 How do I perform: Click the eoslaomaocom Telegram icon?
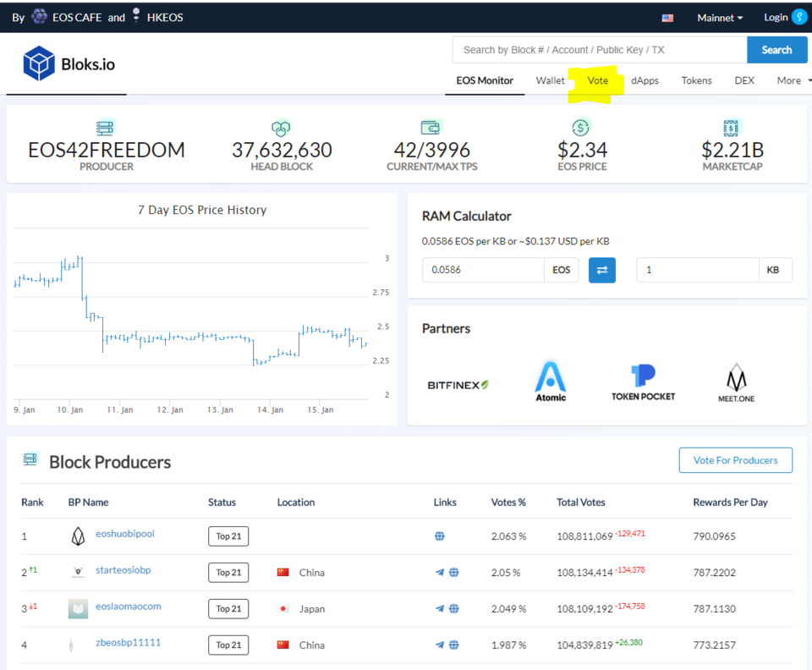click(x=439, y=609)
